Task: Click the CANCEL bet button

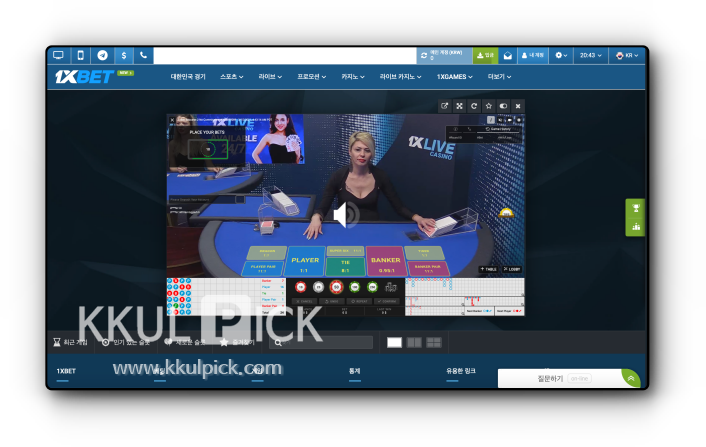Action: coord(305,301)
